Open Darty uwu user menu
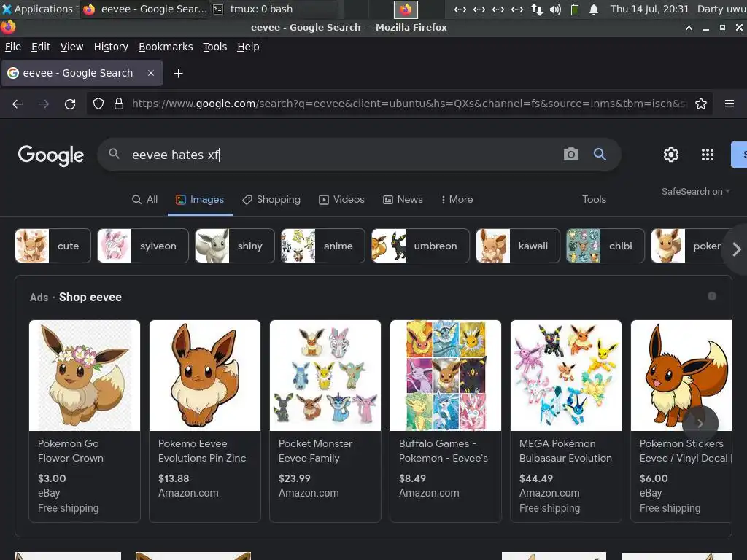Screen dimensions: 747x560 click(721, 9)
